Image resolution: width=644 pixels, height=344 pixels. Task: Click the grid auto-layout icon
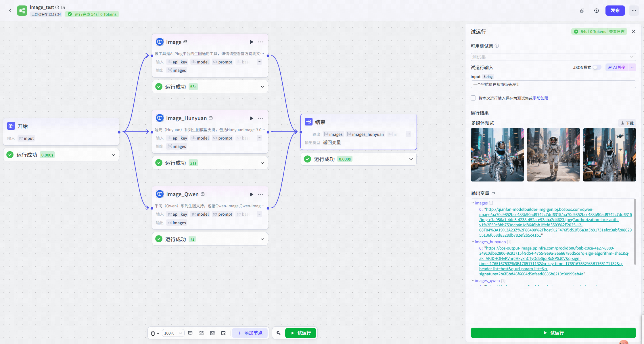(x=202, y=333)
